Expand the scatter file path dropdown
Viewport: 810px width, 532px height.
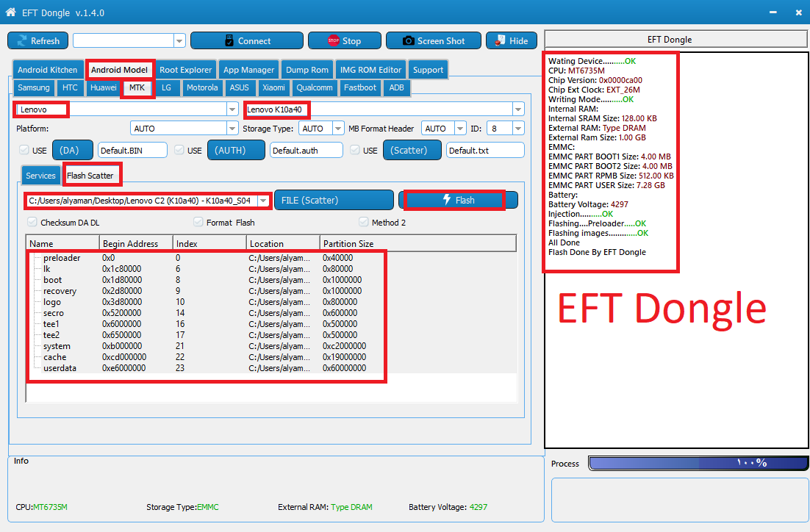[263, 201]
